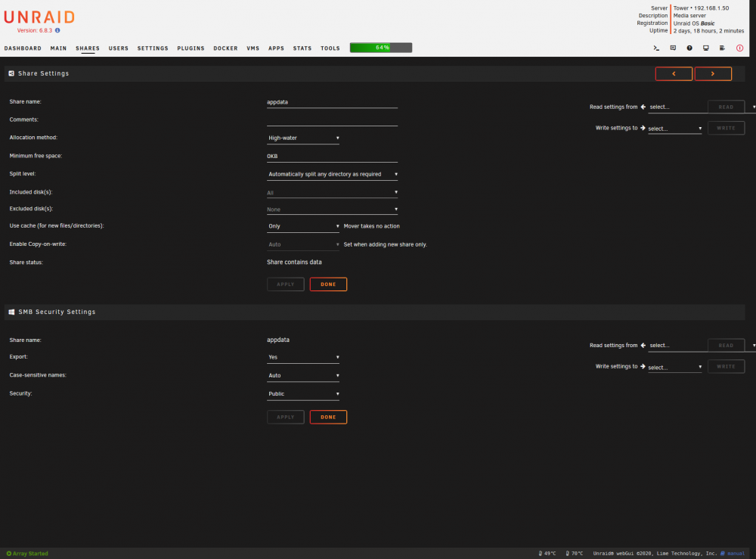
Task: Click the manual link in footer
Action: tap(736, 553)
